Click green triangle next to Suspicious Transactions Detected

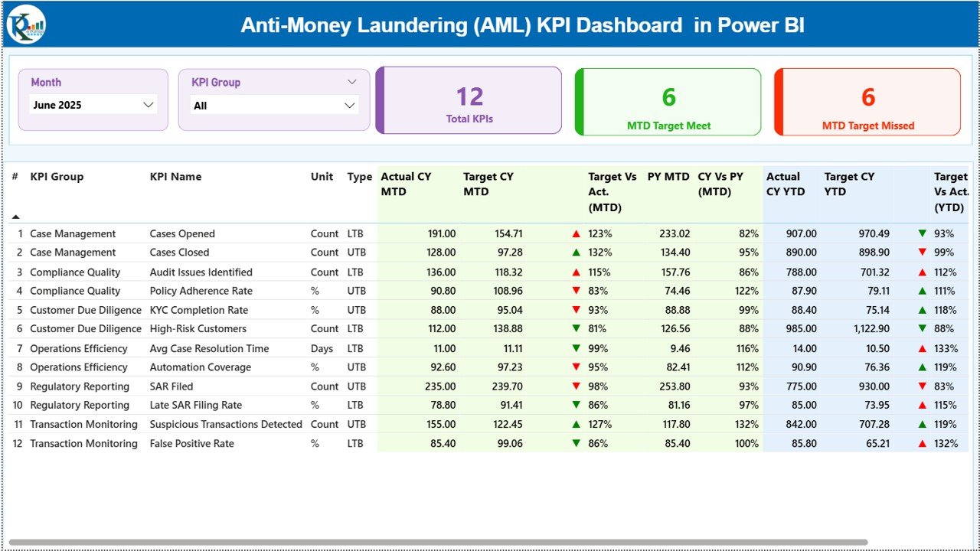click(x=576, y=424)
